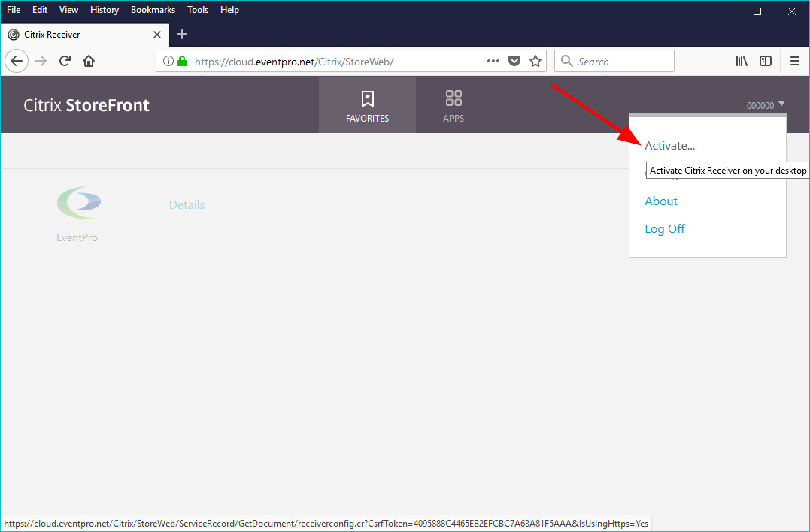Image resolution: width=810 pixels, height=532 pixels.
Task: Open the Help menu
Action: (x=229, y=10)
